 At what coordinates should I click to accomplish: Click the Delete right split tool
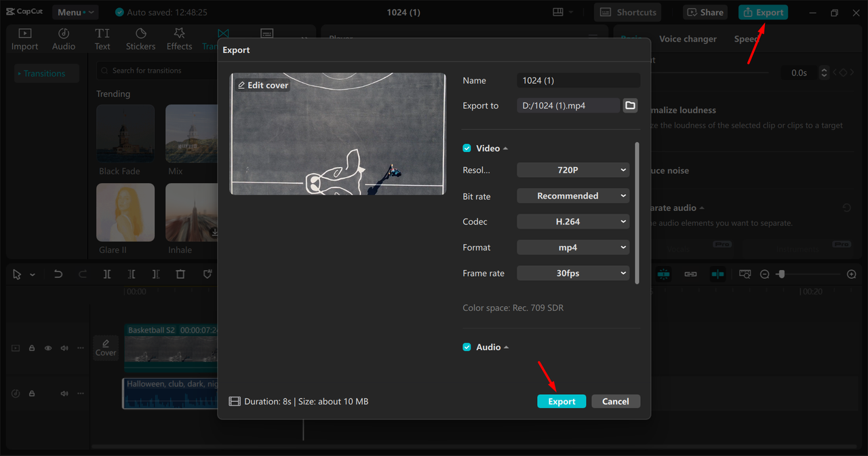(156, 274)
